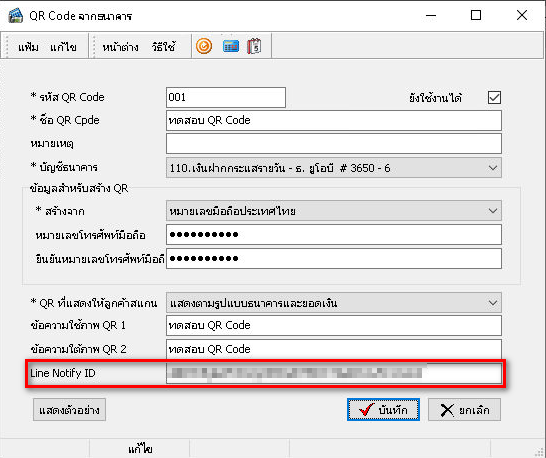Click the แสดงตัวอย่าง preview button
The image size is (546, 458).
tap(69, 410)
